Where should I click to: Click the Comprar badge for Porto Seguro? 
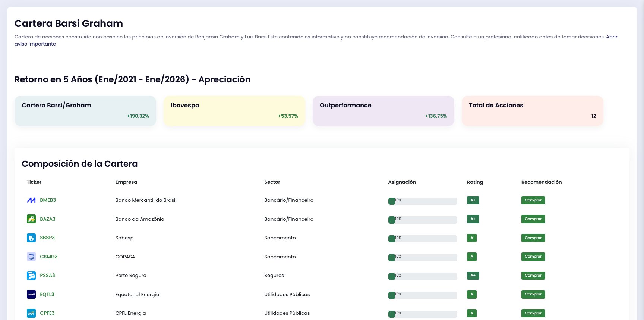(533, 276)
